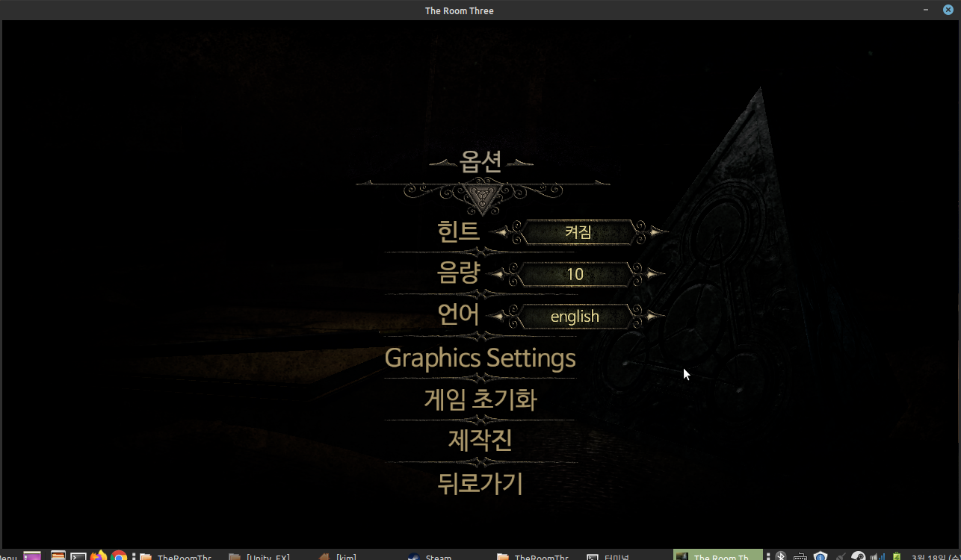Switch to the [kim] taskbar window
Image resolution: width=961 pixels, height=560 pixels.
[338, 556]
